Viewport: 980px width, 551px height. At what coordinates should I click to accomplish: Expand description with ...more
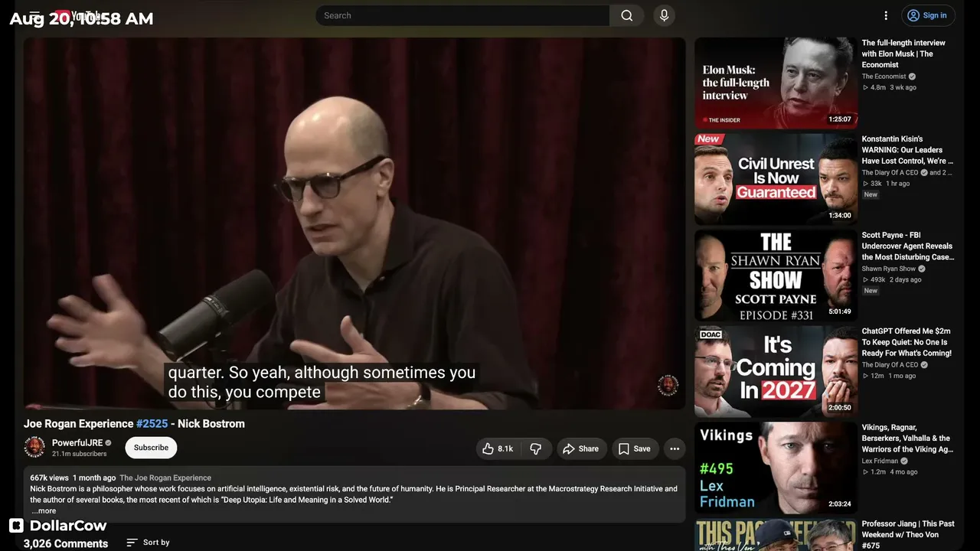pos(44,511)
